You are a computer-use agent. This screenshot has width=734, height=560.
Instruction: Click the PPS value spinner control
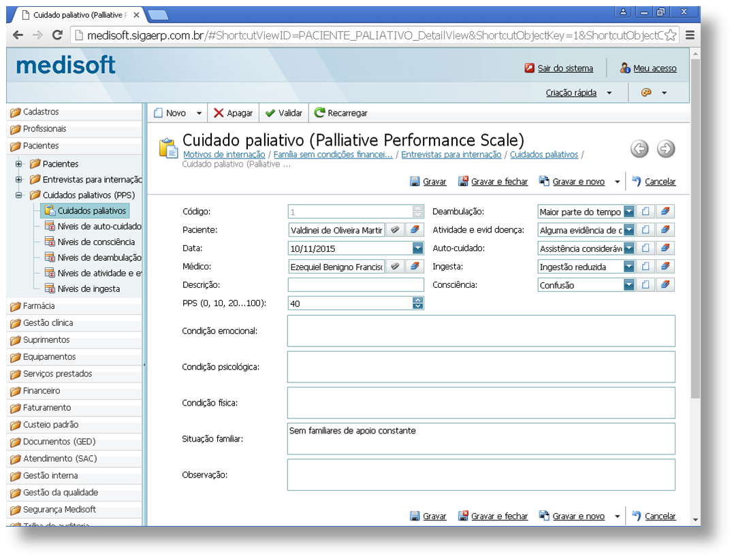coord(417,303)
